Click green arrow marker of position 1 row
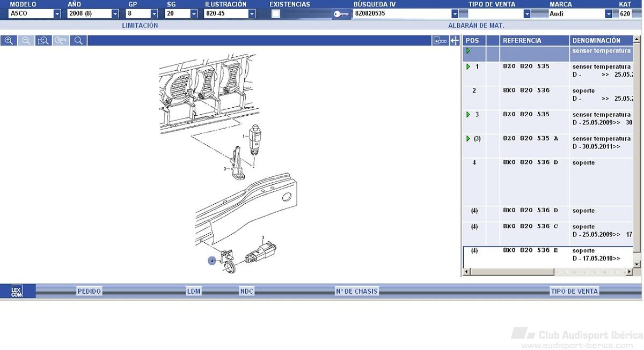Screen dimensions: 644x350 click(x=469, y=67)
